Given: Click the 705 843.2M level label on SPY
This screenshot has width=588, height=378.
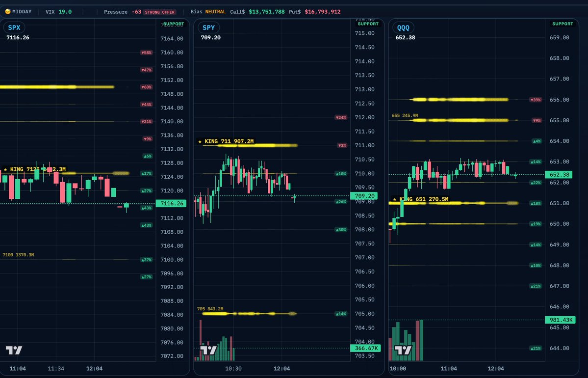Looking at the screenshot, I should [210, 309].
